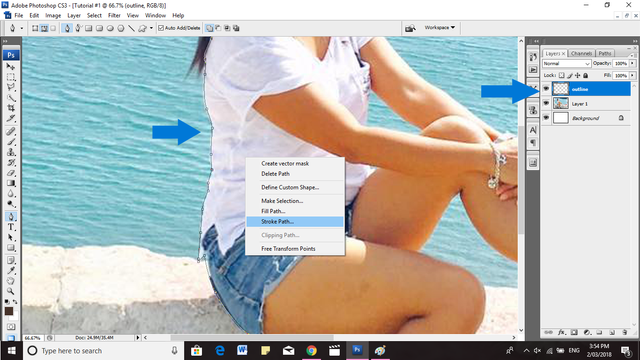Open the Filter menu

(114, 16)
